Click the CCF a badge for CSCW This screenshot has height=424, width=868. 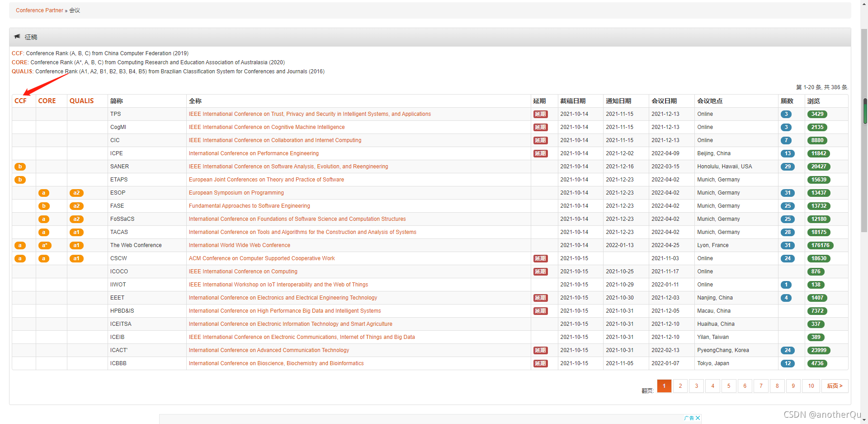(20, 258)
